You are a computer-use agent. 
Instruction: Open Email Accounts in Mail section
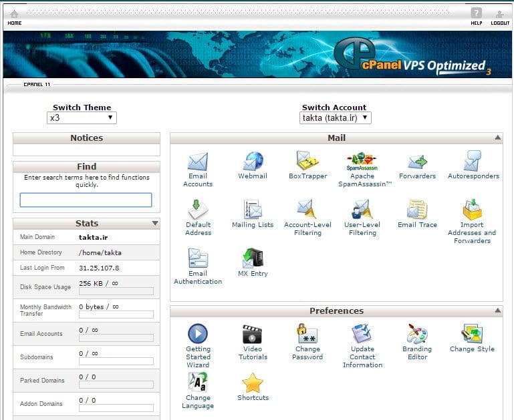pos(198,162)
